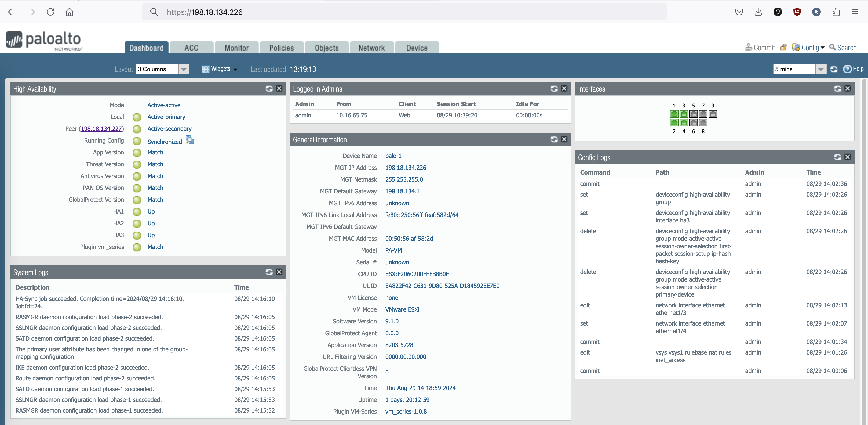Image resolution: width=868 pixels, height=425 pixels.
Task: Click the ethernet port 1 interface icon
Action: tap(674, 114)
